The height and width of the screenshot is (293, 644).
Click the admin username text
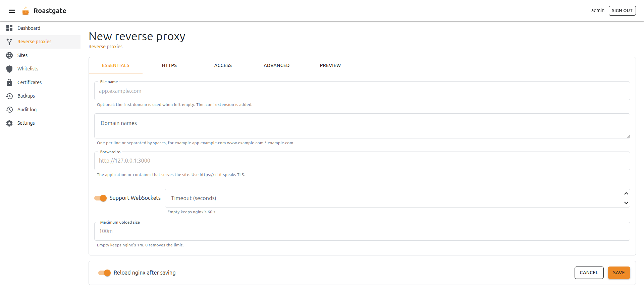pos(598,11)
